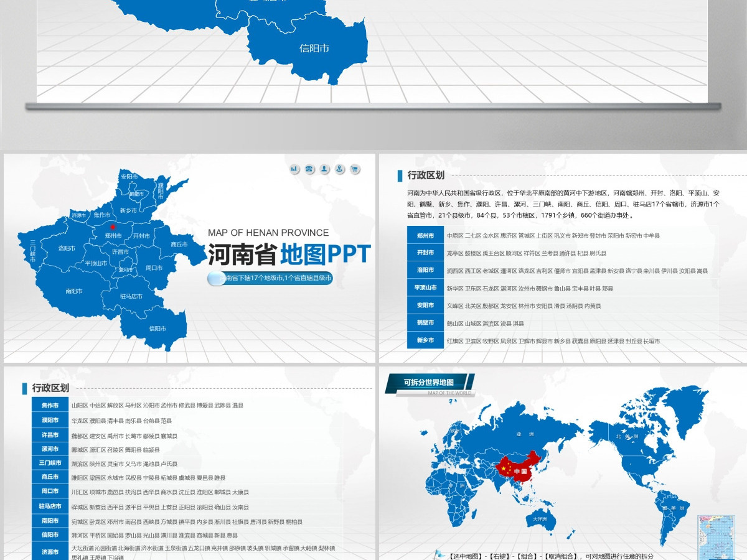The width and height of the screenshot is (747, 560).
Task: Click the 洛阳市 blue table header cell
Action: pos(425,270)
